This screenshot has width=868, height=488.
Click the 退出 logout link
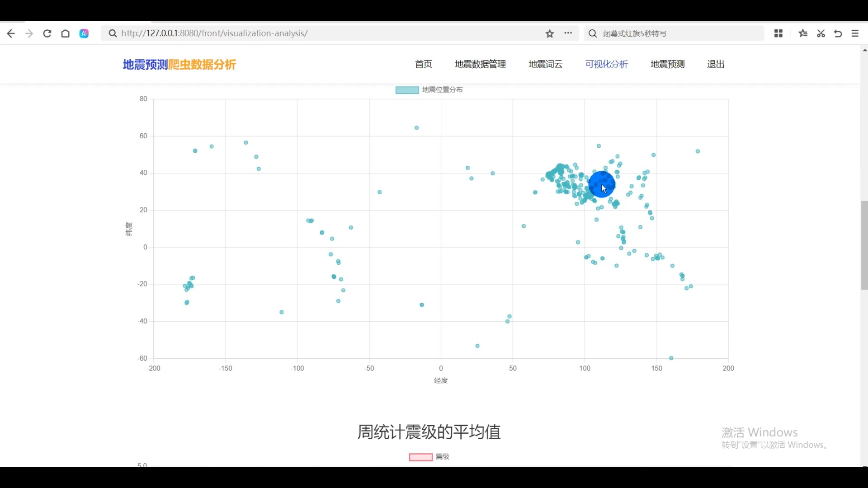[x=716, y=64]
